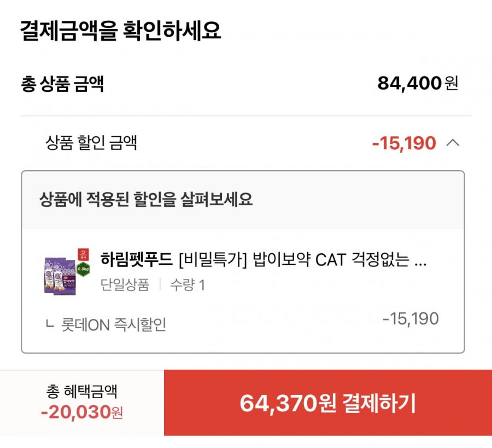
Task: Click the 총 상품 금액 label
Action: tap(62, 84)
